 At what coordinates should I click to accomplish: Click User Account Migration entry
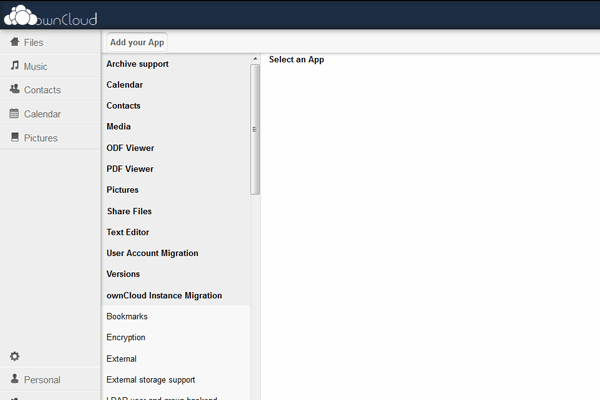click(152, 253)
